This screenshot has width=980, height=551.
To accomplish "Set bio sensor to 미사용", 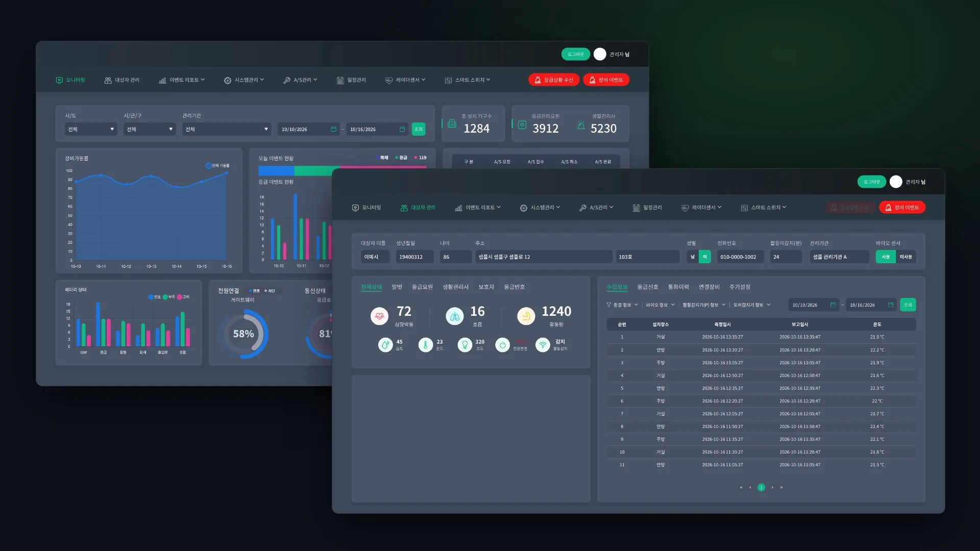I will pos(905,257).
